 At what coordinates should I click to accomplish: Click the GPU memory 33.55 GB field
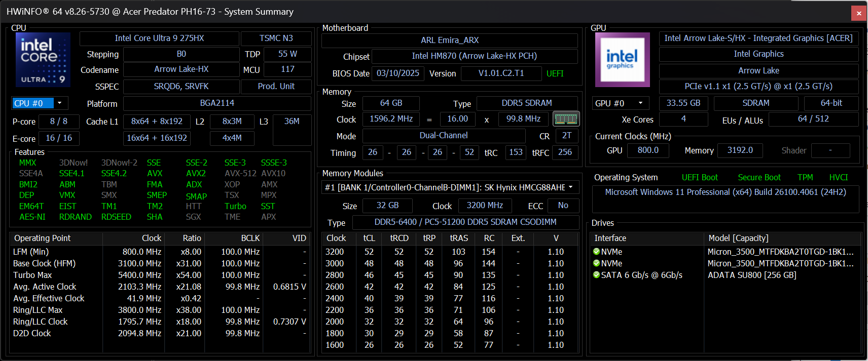coord(683,103)
